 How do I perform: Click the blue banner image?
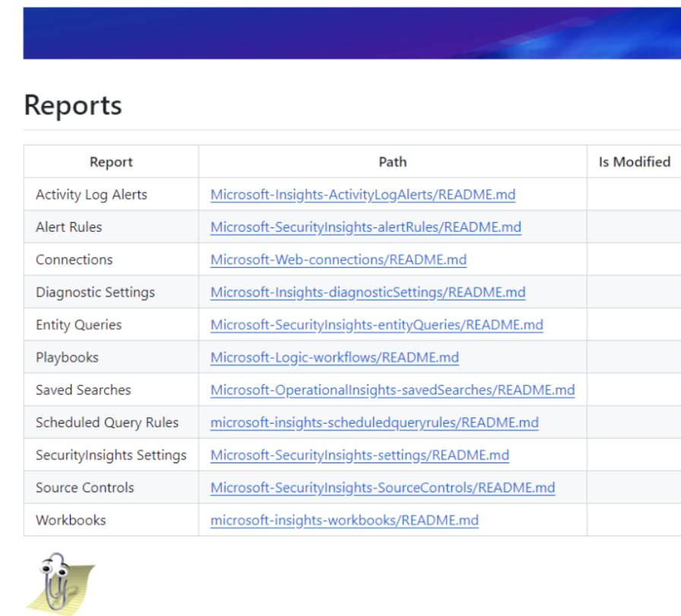[340, 33]
